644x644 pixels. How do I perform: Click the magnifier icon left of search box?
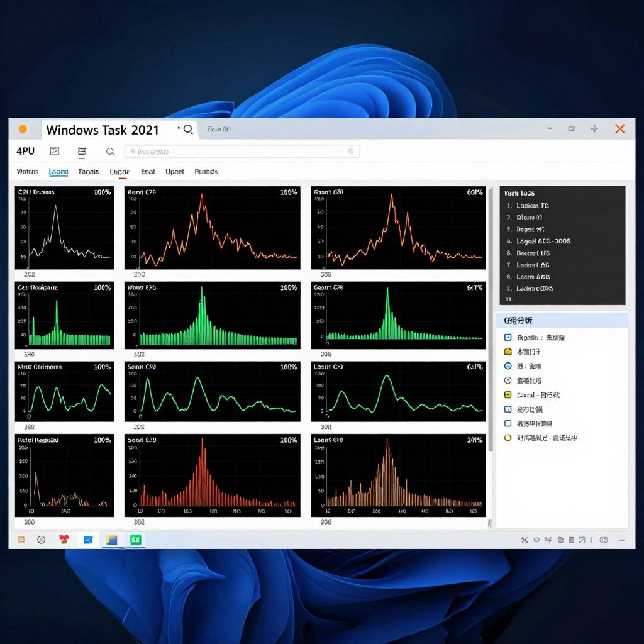click(110, 152)
